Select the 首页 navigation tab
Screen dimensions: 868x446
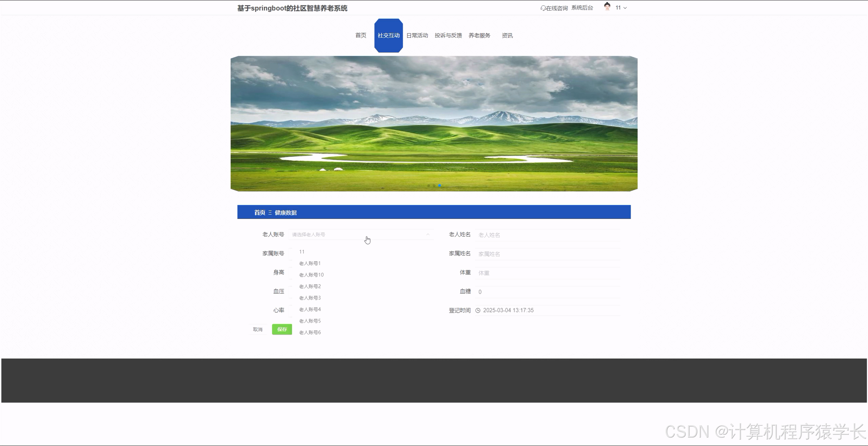tap(360, 35)
